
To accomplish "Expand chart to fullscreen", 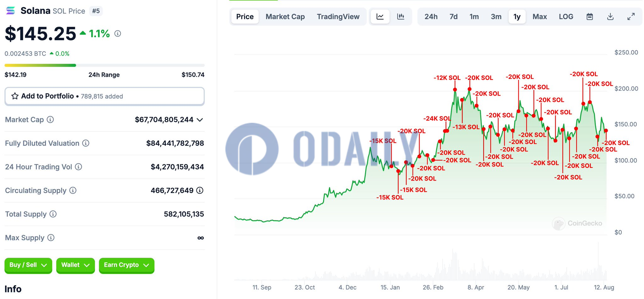I will click(631, 17).
